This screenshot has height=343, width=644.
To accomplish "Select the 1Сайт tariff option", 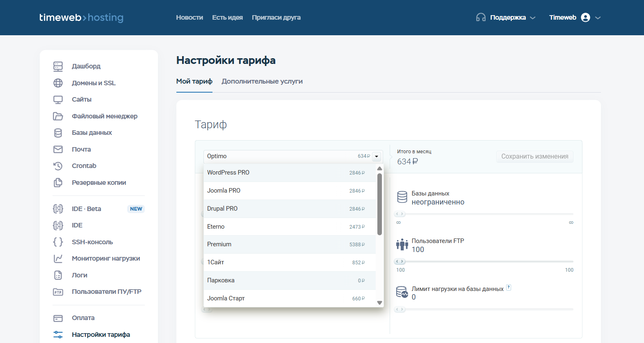I will tap(290, 263).
